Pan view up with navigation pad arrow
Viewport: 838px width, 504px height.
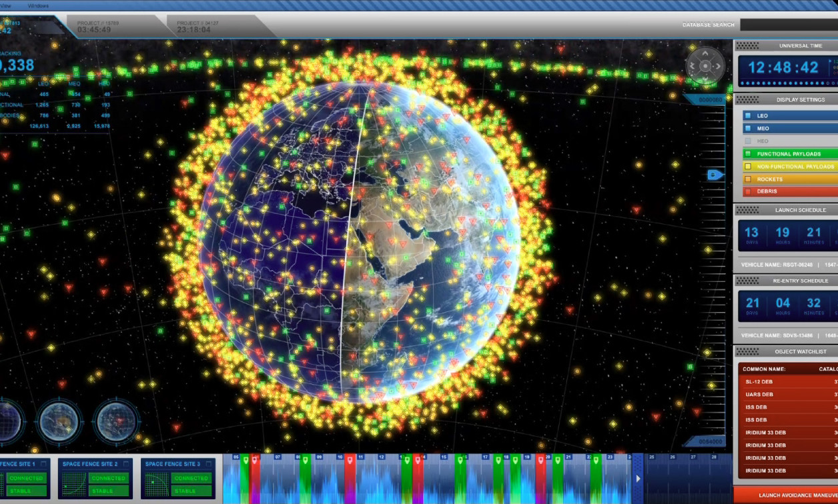click(705, 55)
